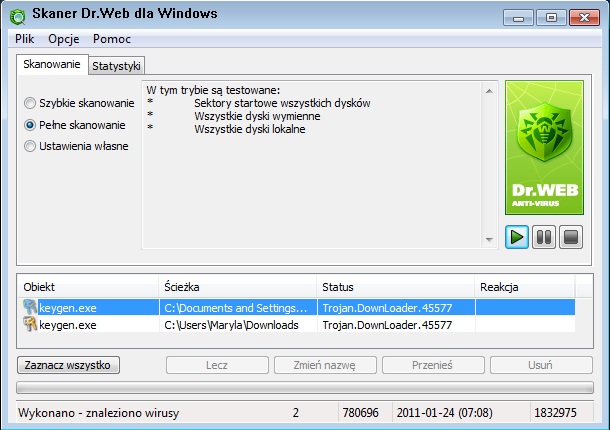Click the Reakcja column header

coord(525,287)
